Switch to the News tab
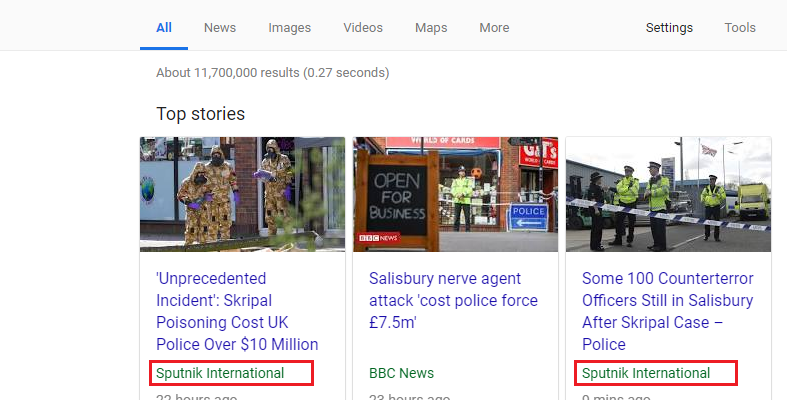The width and height of the screenshot is (787, 400). pos(220,28)
